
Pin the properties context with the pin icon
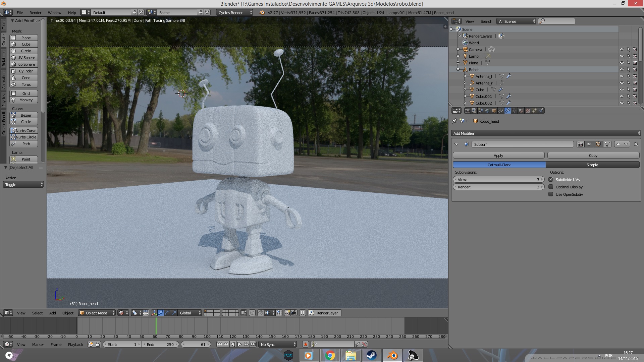click(454, 121)
